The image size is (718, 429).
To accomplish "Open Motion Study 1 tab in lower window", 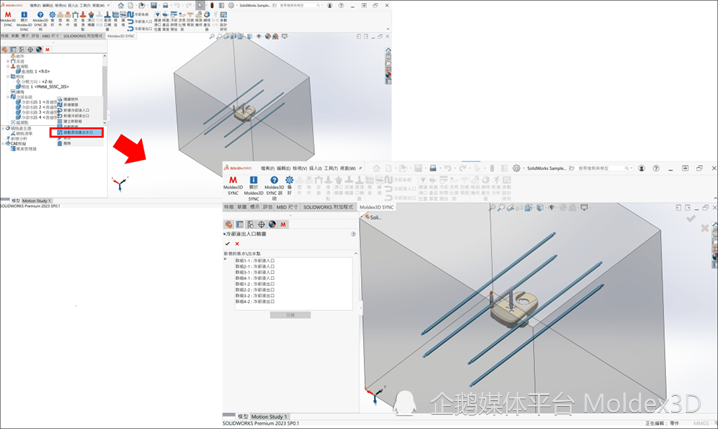I will click(x=269, y=417).
